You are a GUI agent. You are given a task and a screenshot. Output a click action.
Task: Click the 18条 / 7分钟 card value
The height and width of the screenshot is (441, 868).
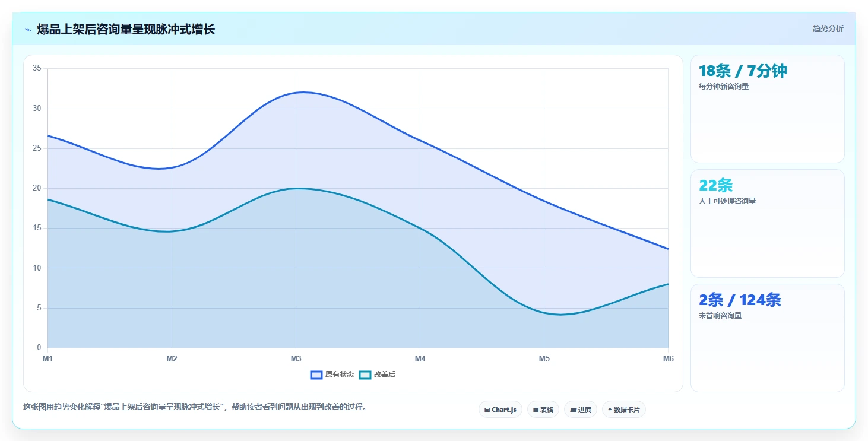click(743, 71)
